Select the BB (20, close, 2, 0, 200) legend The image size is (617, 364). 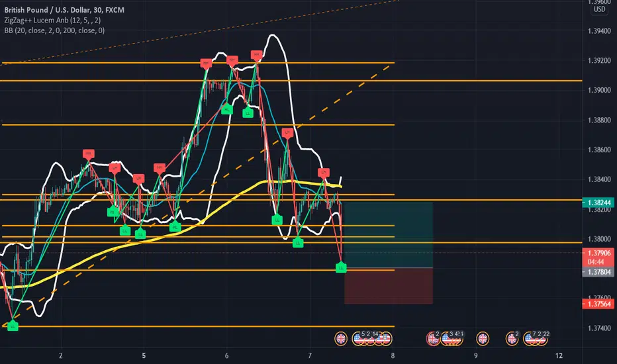(x=54, y=30)
